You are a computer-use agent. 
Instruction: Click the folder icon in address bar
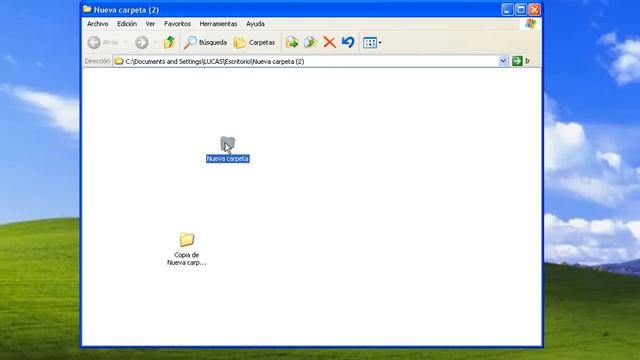click(119, 61)
